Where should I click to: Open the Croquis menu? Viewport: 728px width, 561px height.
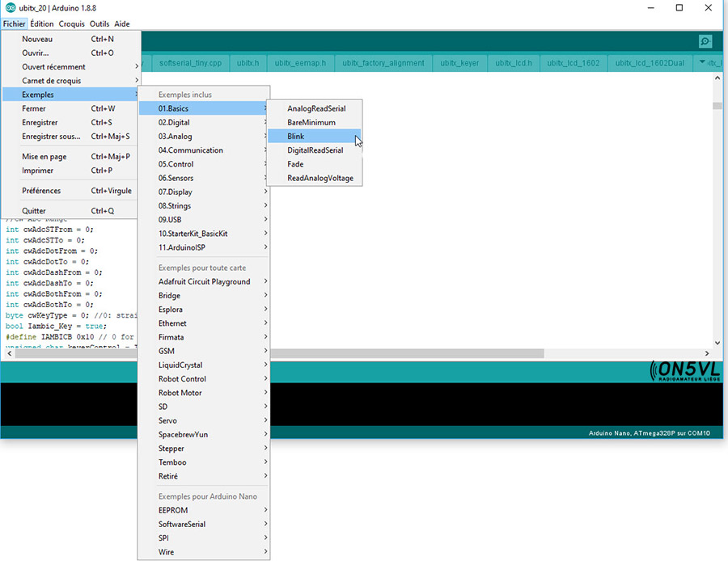click(x=71, y=23)
